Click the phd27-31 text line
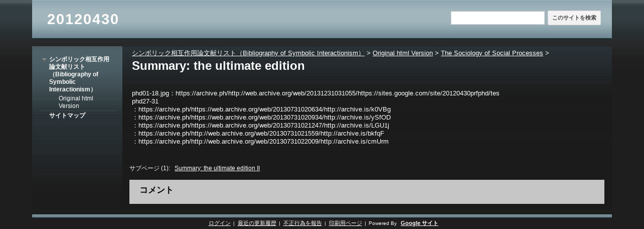This screenshot has height=229, width=644. click(145, 101)
